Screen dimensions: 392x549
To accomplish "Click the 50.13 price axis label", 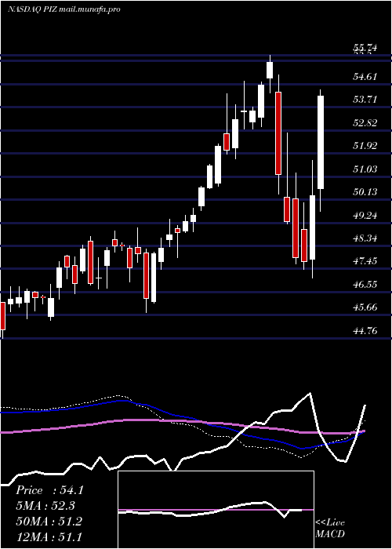I will pyautogui.click(x=365, y=192).
